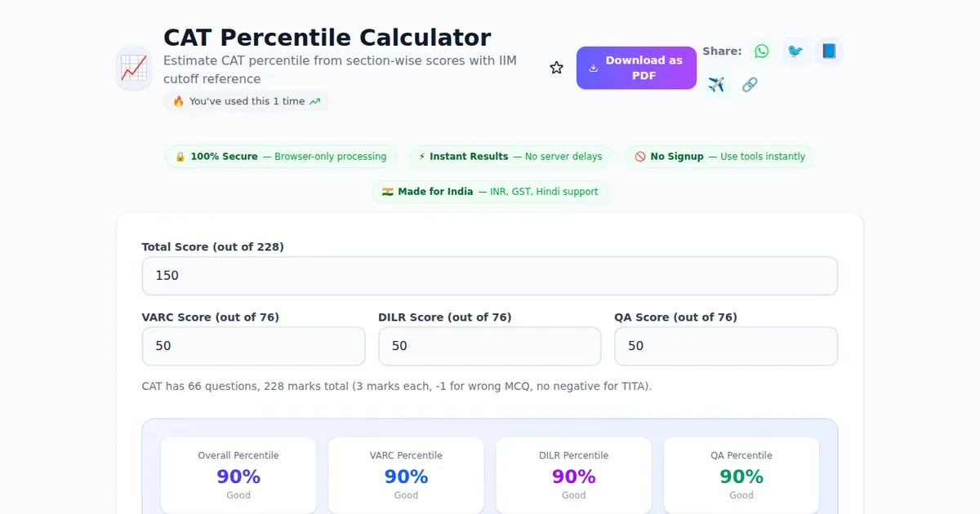Click the red chart logo beside the title
Image resolution: width=980 pixels, height=514 pixels.
(x=133, y=68)
